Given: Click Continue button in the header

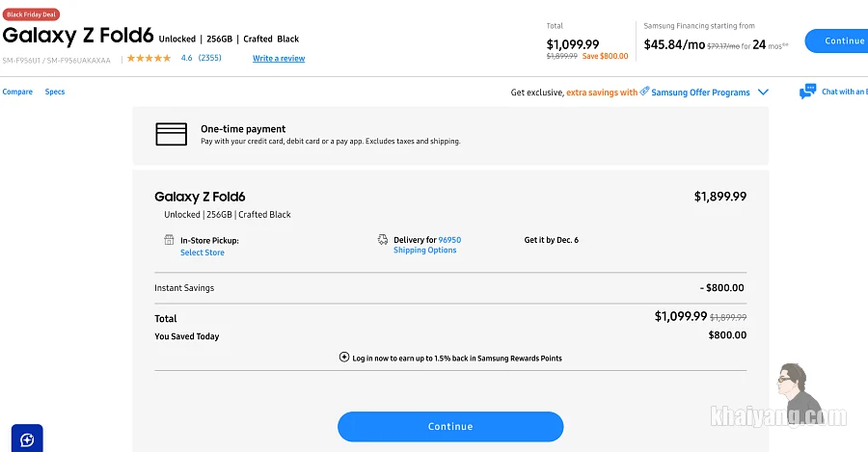Looking at the screenshot, I should coord(837,40).
